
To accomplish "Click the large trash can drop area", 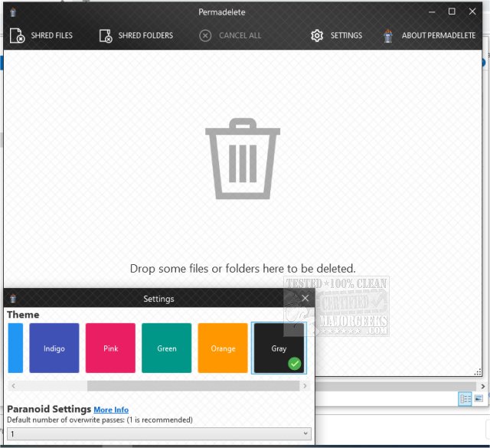I will 243,159.
